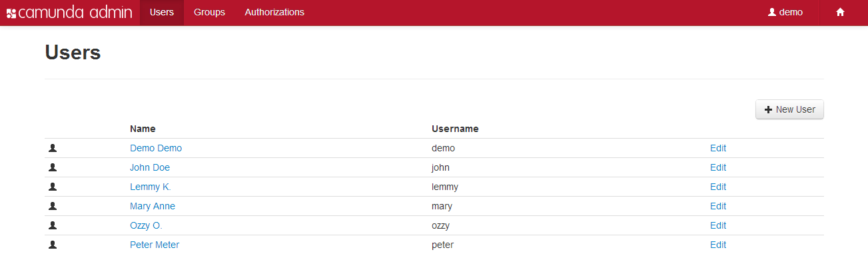Open the John Doe profile link
The image size is (868, 278).
150,167
